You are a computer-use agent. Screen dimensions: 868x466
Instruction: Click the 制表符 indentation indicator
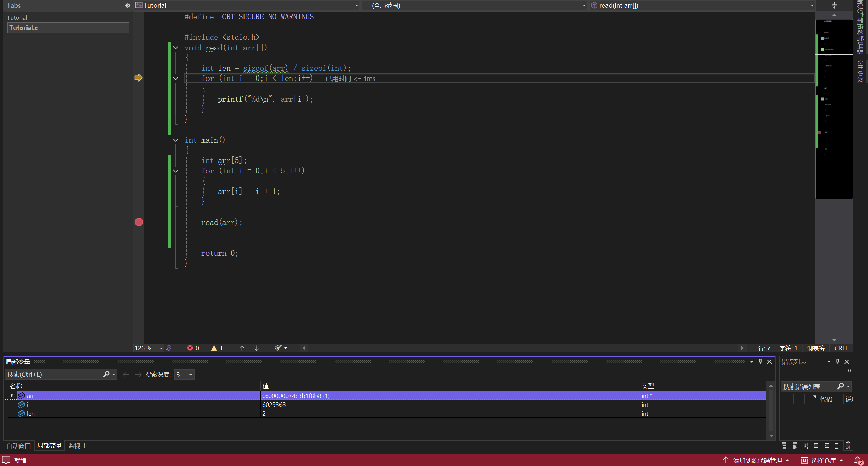(x=816, y=348)
